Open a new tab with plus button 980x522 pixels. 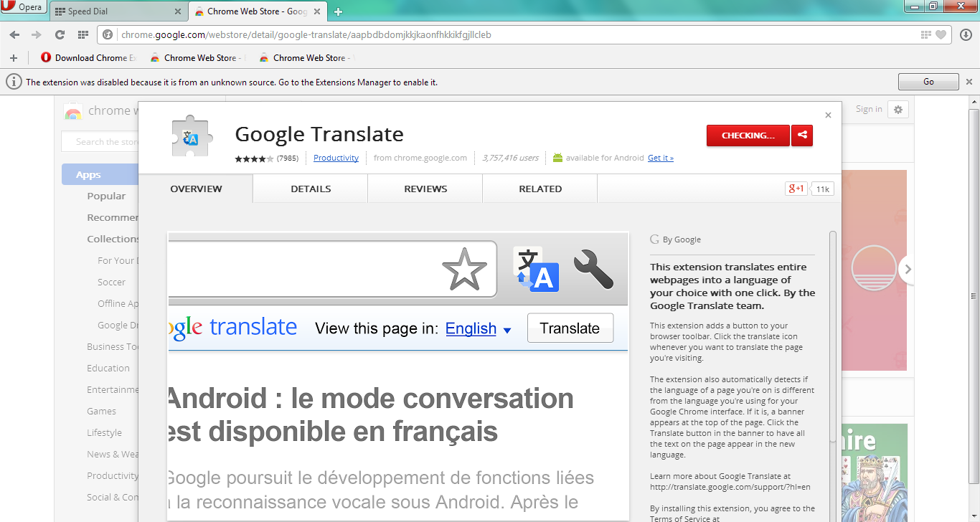[339, 11]
